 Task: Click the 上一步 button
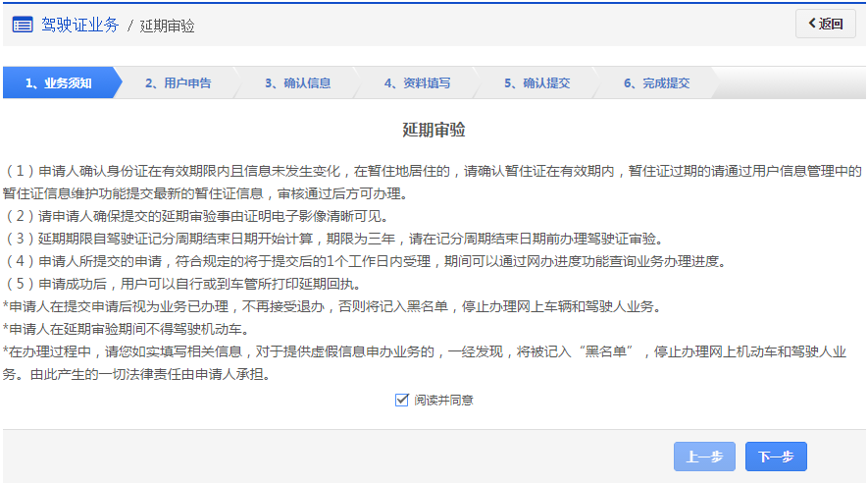click(704, 457)
